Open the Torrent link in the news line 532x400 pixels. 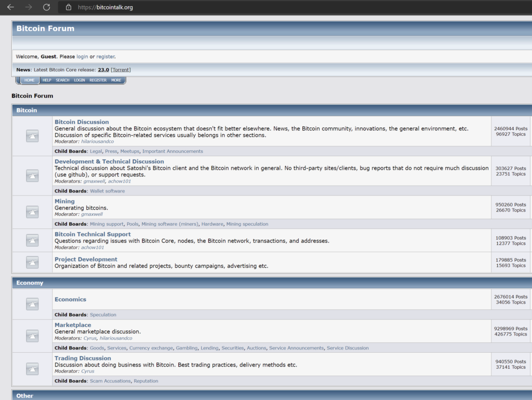point(121,70)
